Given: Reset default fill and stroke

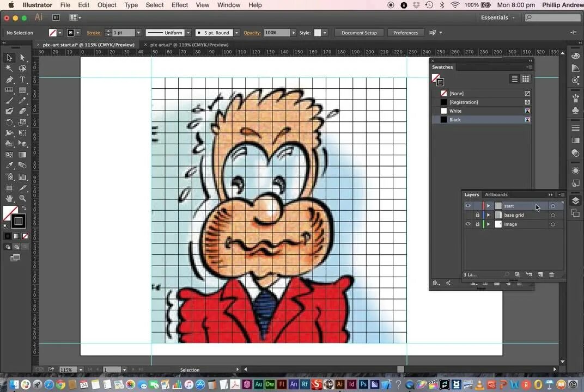Looking at the screenshot, I should 5,226.
